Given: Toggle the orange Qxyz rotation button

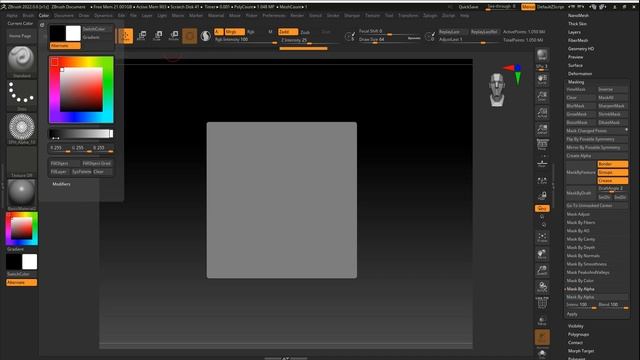Looking at the screenshot, I should [x=542, y=208].
